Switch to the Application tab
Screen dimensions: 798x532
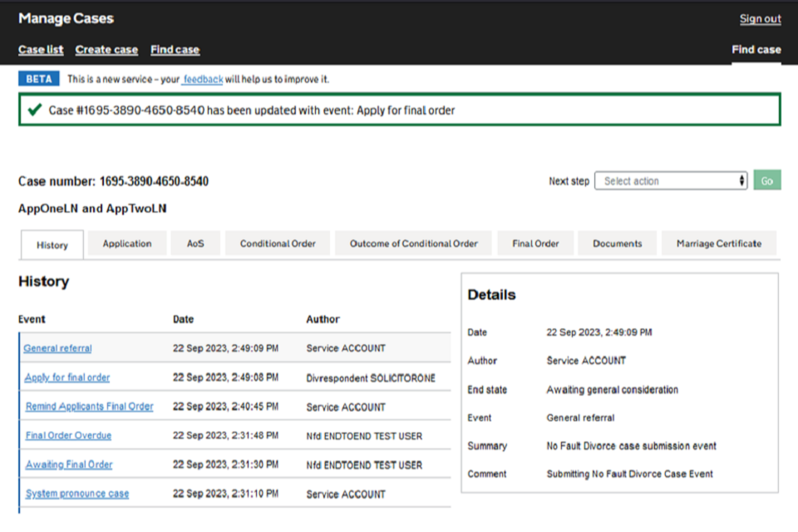(x=127, y=244)
